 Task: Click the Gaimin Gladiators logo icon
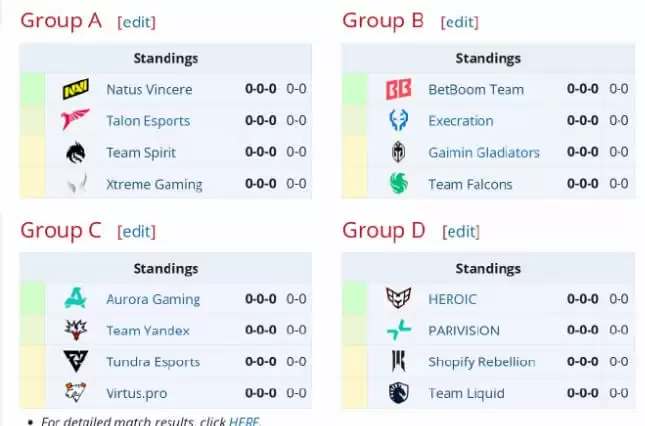click(397, 153)
